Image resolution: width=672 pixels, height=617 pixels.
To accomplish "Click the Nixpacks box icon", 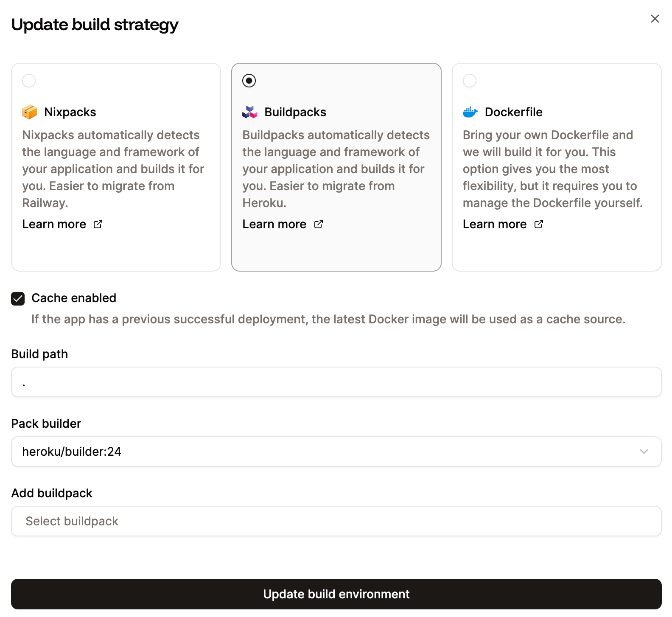I will click(30, 112).
